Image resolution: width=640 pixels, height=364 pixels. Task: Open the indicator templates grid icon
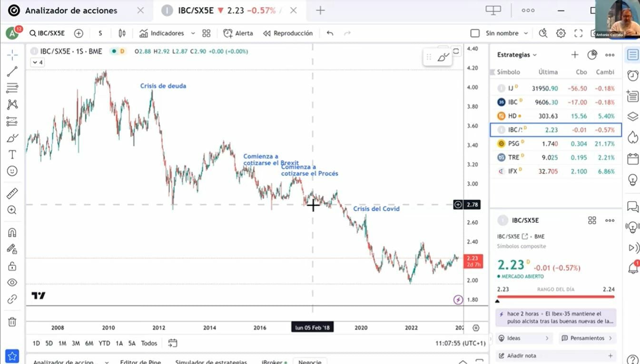coord(206,33)
